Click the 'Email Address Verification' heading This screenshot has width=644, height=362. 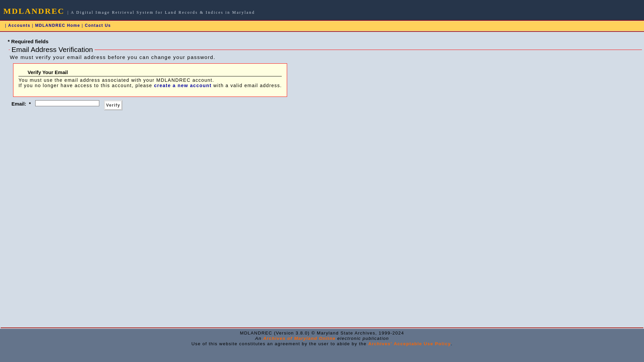[52, 50]
